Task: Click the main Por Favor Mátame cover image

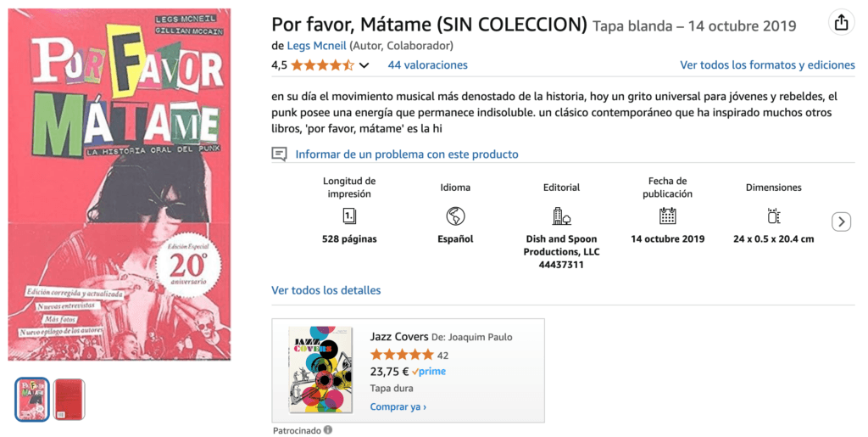Action: coord(120,185)
